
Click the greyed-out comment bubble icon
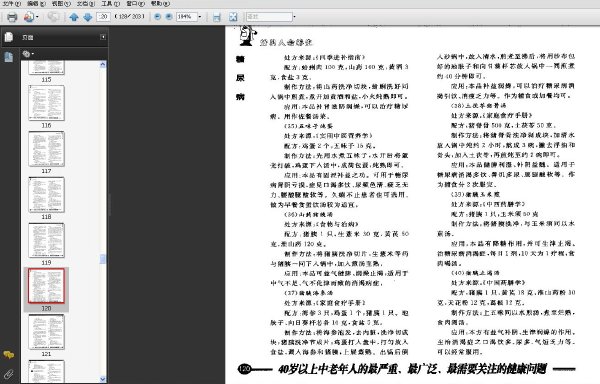(53, 17)
